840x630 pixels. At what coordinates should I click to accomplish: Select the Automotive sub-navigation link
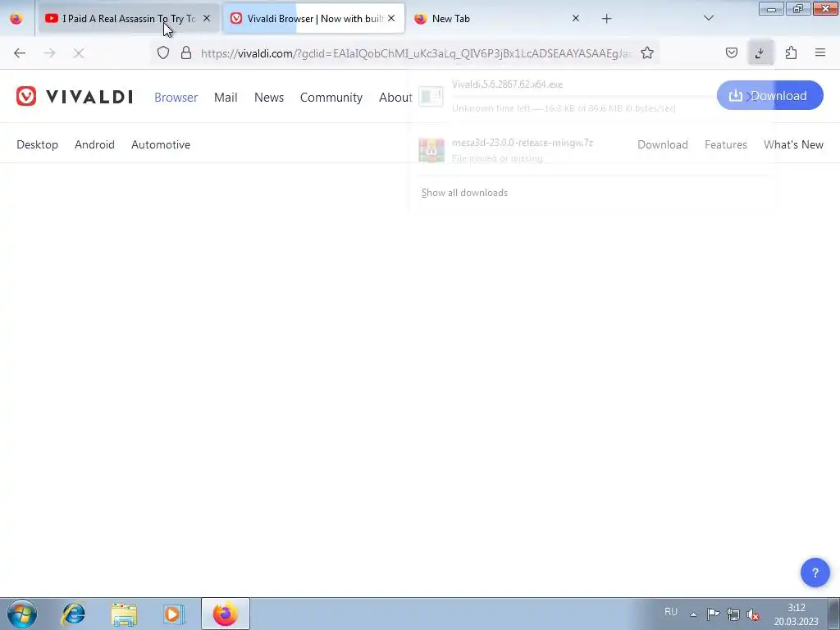click(161, 144)
